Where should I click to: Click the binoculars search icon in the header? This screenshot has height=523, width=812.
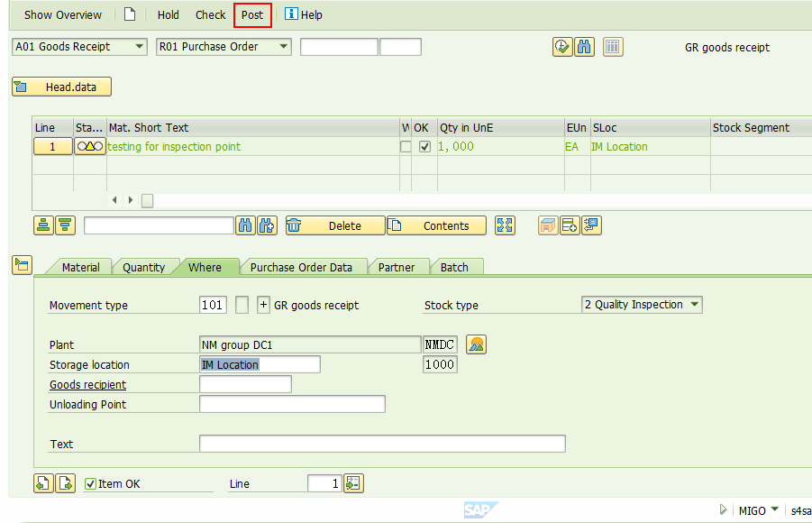pyautogui.click(x=584, y=46)
